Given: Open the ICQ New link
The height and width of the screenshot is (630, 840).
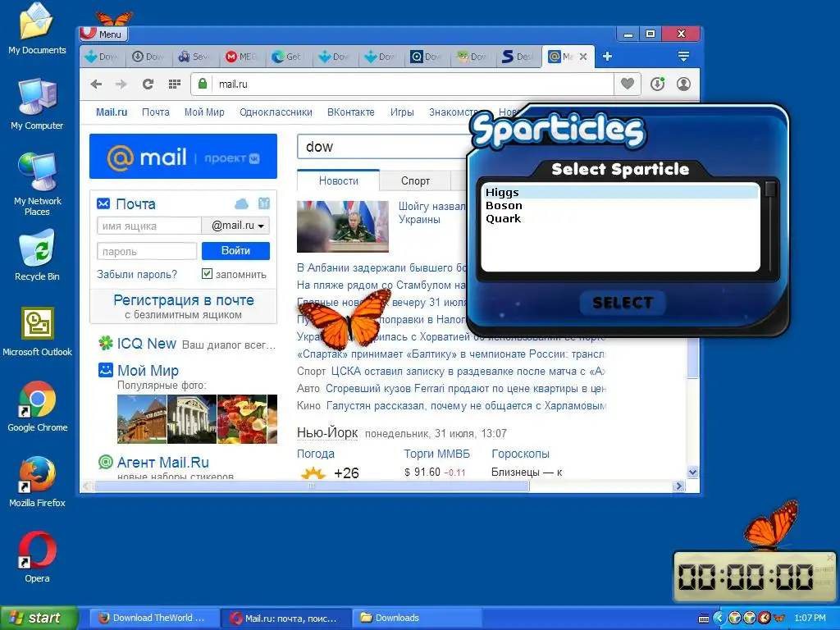Looking at the screenshot, I should (146, 344).
